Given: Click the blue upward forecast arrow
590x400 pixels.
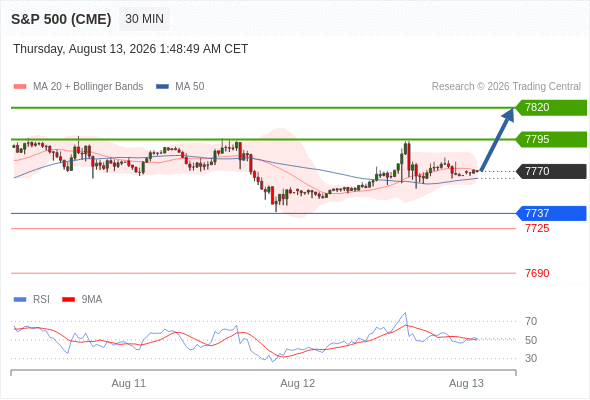Looking at the screenshot, I should [x=497, y=140].
